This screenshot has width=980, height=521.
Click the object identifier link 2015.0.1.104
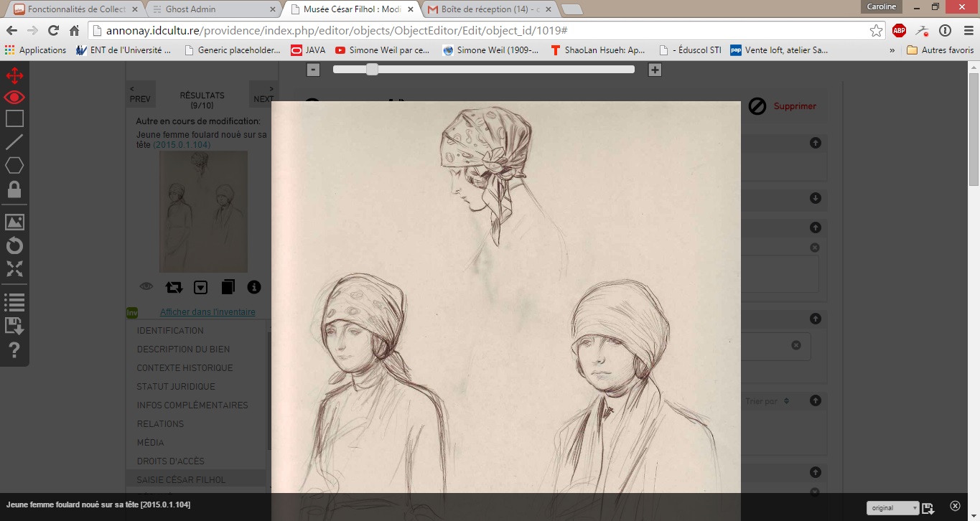click(182, 145)
